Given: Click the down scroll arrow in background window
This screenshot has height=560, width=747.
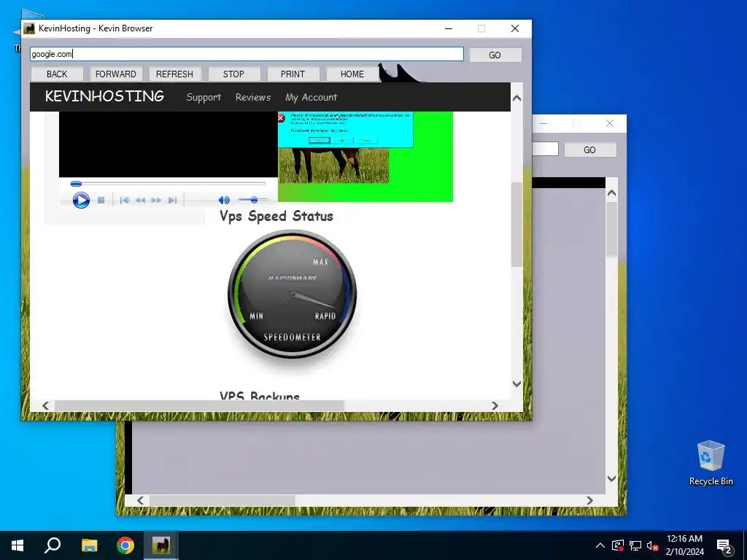Looking at the screenshot, I should [612, 478].
